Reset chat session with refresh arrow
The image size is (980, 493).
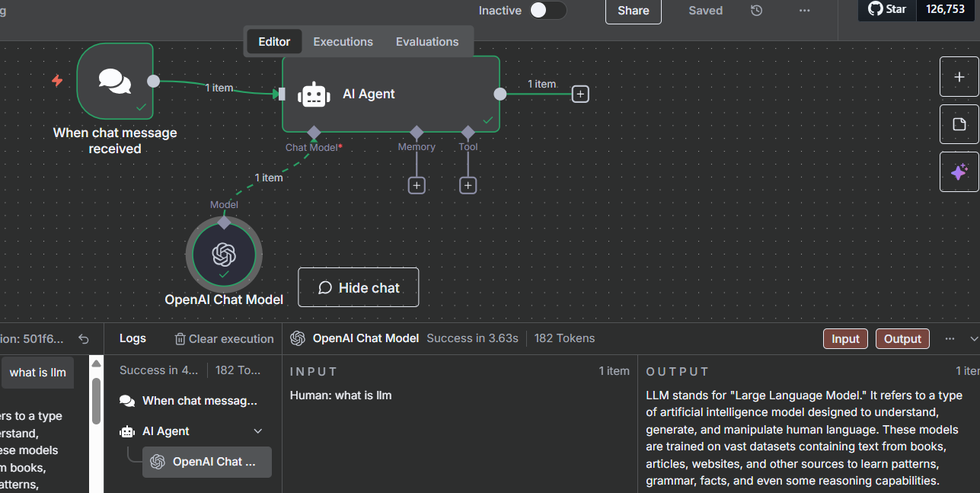(84, 339)
